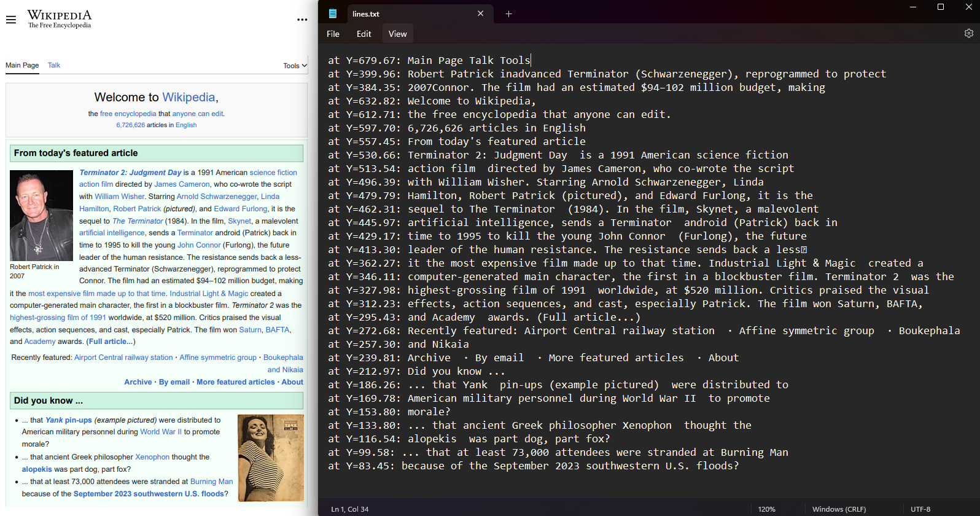Add a new Notepad tab
980x516 pixels.
[508, 14]
